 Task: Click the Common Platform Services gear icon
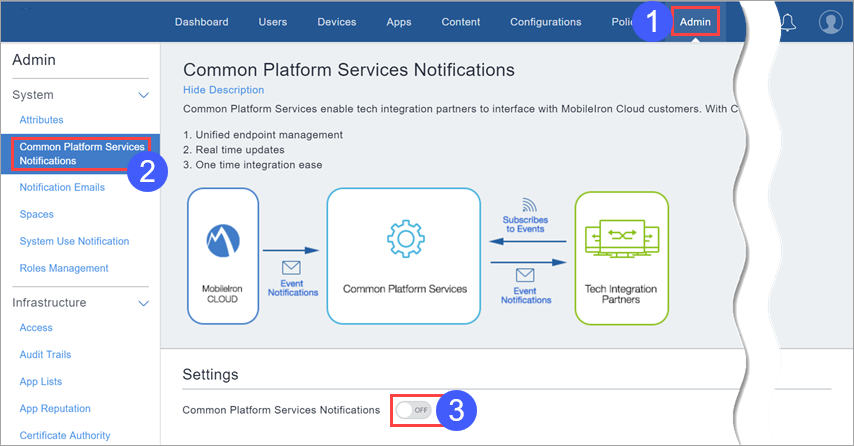click(406, 239)
